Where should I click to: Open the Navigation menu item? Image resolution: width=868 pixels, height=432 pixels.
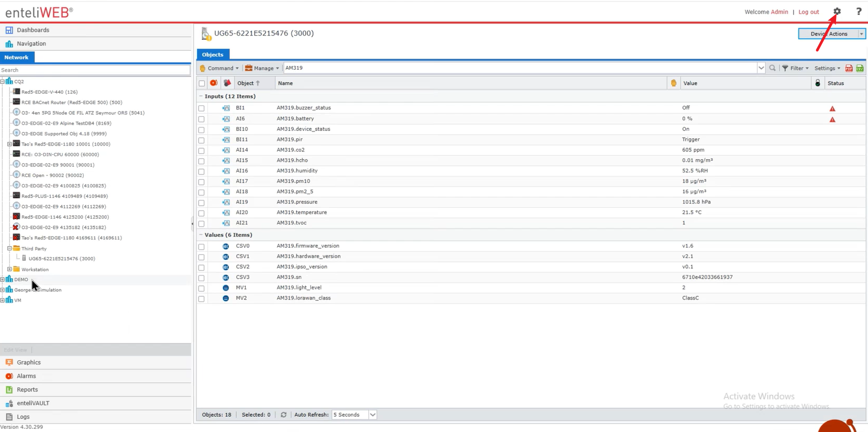31,44
